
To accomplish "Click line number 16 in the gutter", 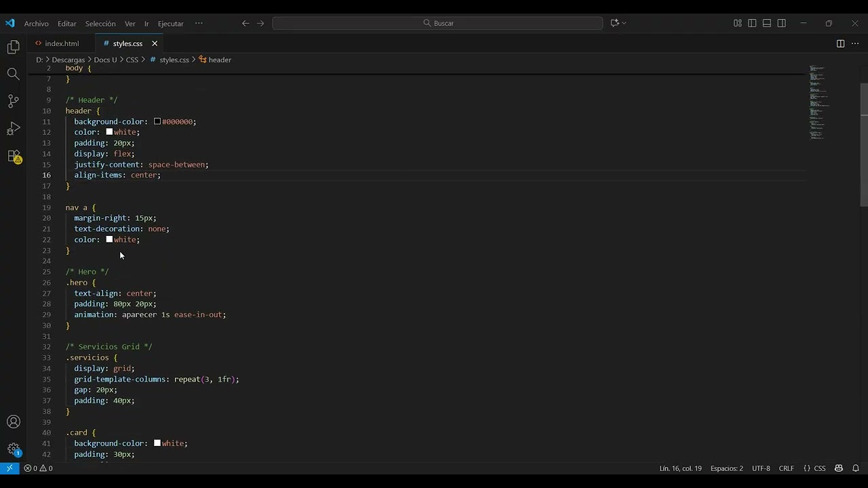I will [x=46, y=175].
